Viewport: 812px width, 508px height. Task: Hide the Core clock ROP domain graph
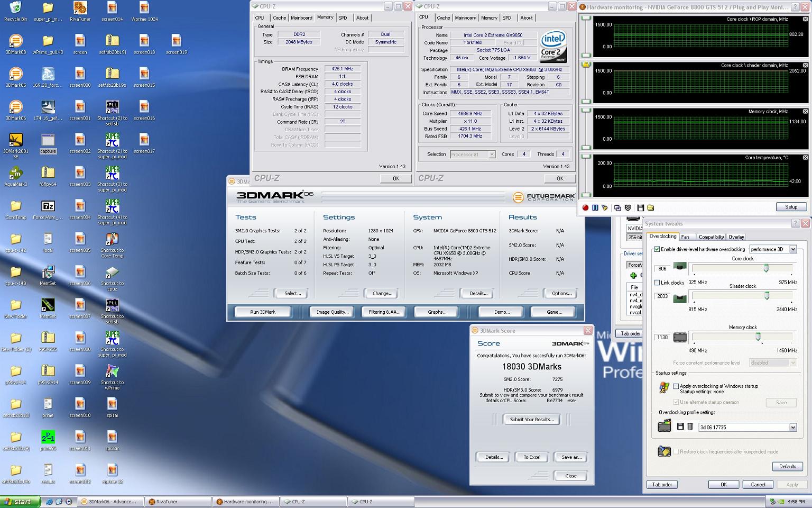pyautogui.click(x=805, y=19)
